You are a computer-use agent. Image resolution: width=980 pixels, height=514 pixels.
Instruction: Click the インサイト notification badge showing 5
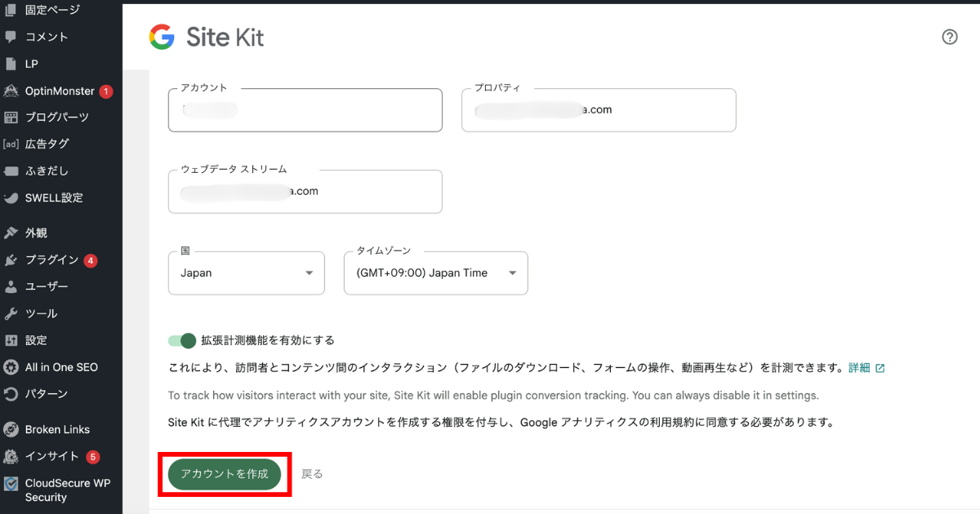click(92, 457)
